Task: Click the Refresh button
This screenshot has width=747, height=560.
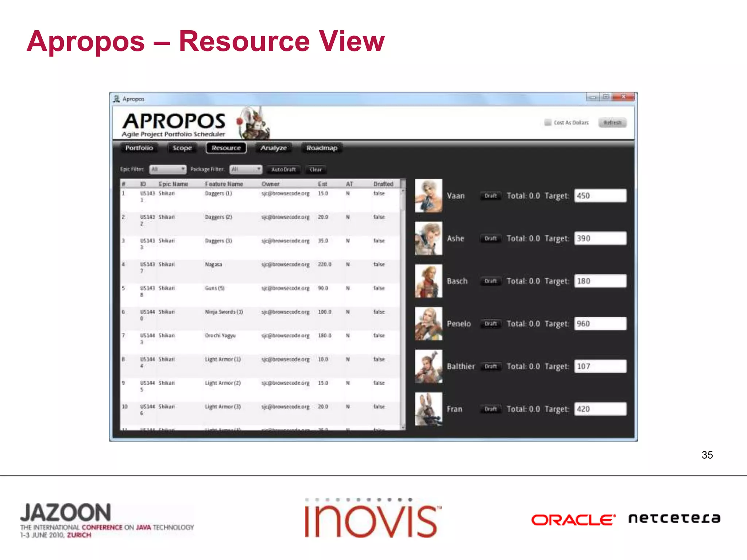Action: 612,122
